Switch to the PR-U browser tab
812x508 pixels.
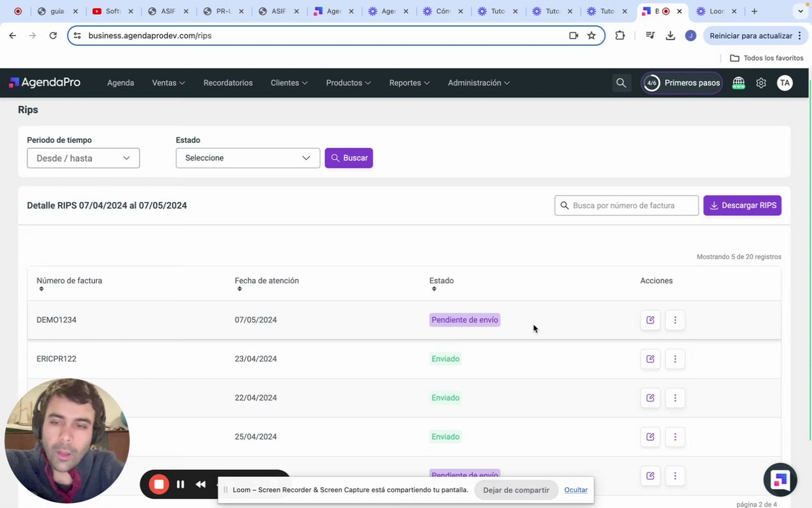click(223, 11)
